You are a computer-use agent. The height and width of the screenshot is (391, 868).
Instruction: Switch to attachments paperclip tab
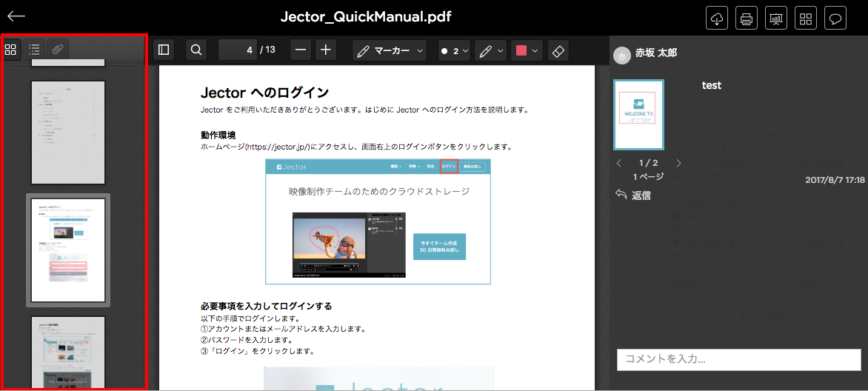point(57,50)
